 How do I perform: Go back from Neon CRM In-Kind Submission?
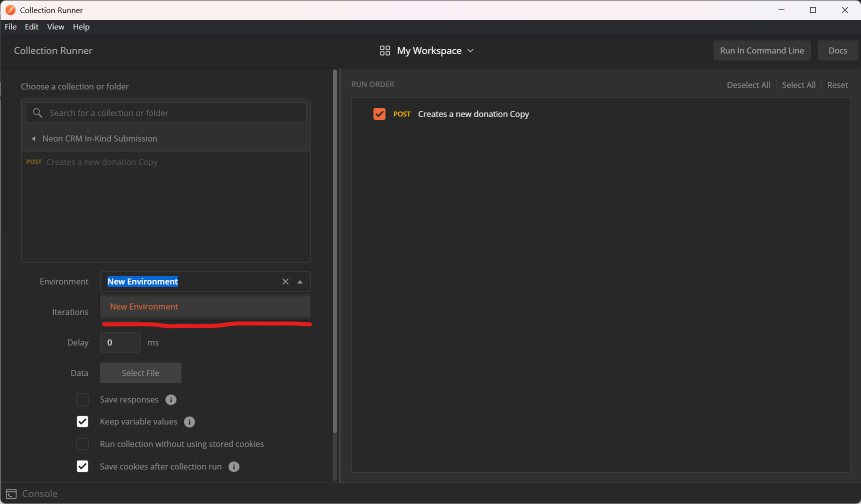(33, 138)
